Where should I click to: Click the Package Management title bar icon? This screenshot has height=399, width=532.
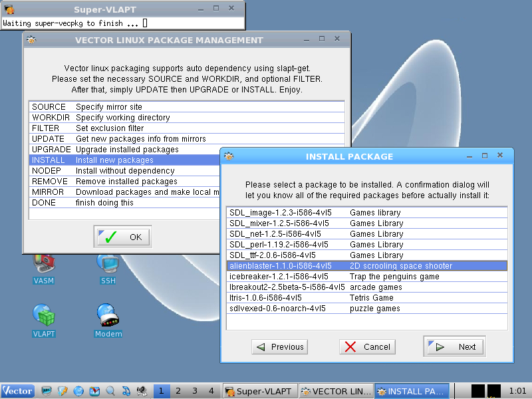31,40
